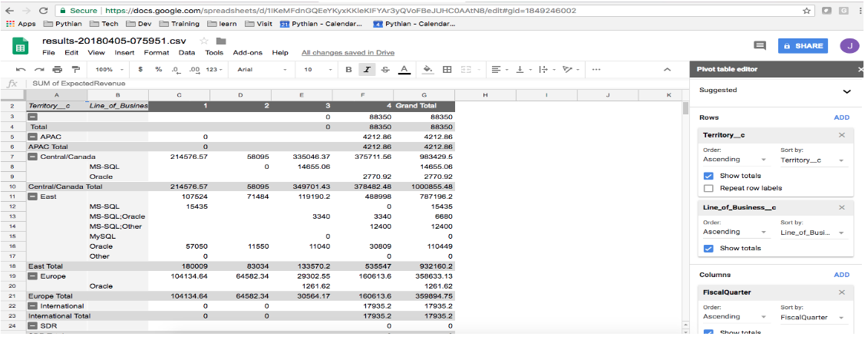Click the undo arrow icon

click(21, 69)
